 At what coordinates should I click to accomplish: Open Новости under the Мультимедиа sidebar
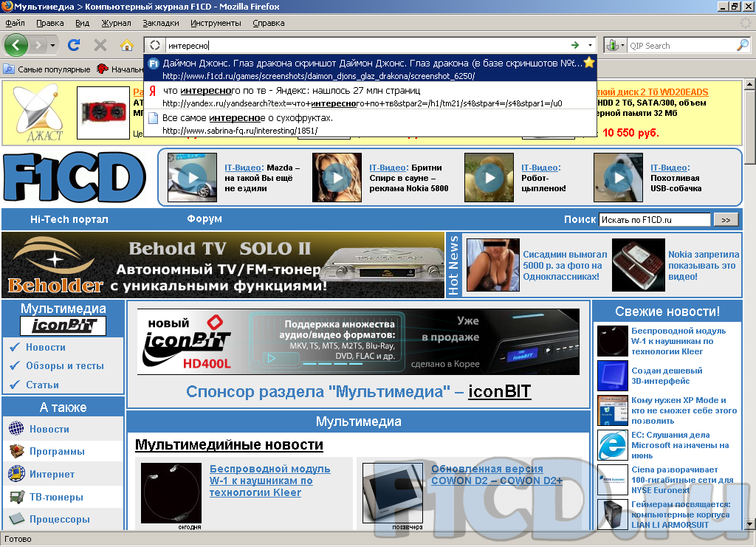coord(46,347)
